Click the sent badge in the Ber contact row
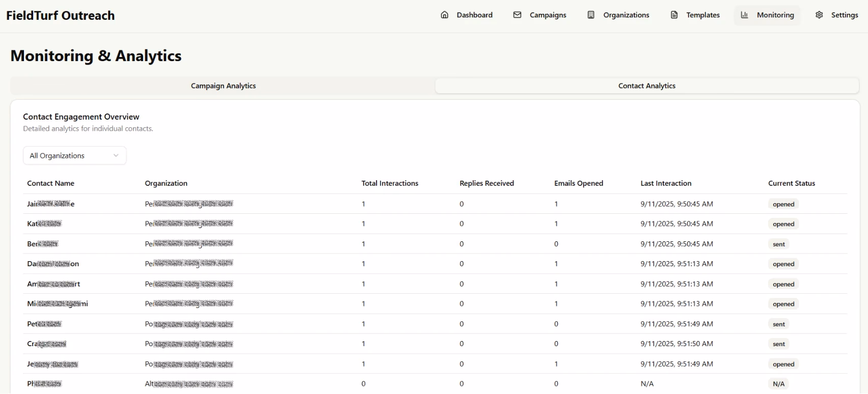The width and height of the screenshot is (868, 394). coord(778,244)
